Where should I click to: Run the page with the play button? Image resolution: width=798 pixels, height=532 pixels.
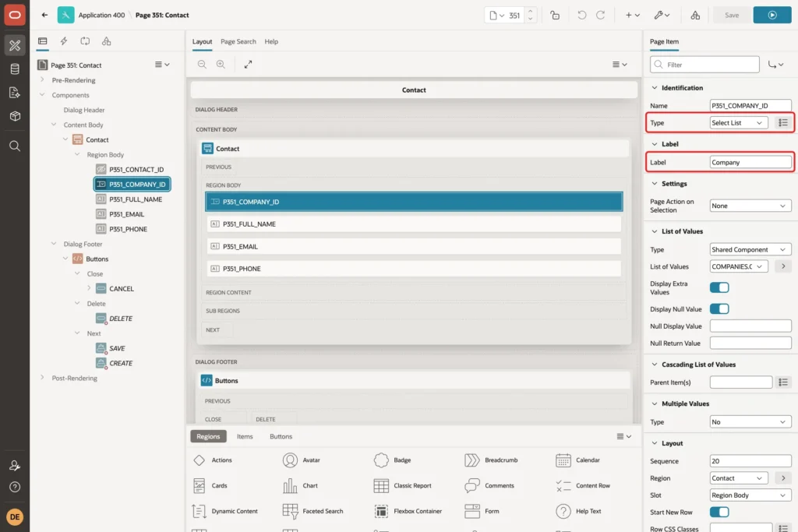(x=772, y=16)
